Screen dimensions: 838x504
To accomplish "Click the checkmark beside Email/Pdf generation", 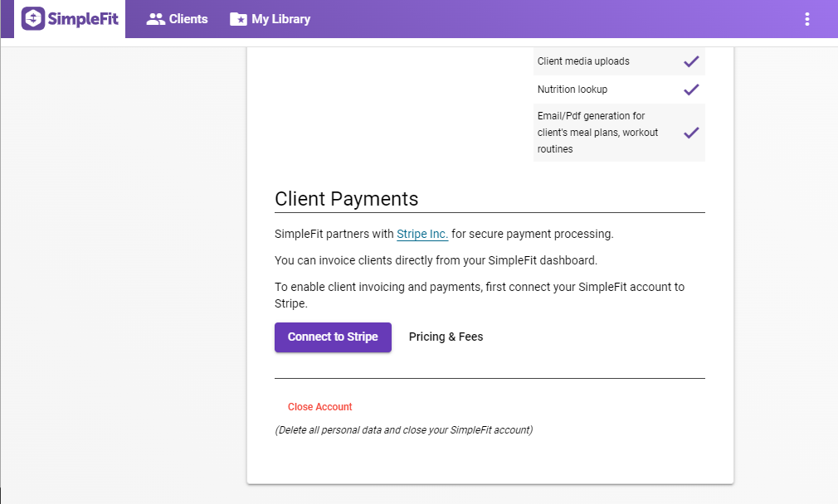I will click(x=691, y=133).
